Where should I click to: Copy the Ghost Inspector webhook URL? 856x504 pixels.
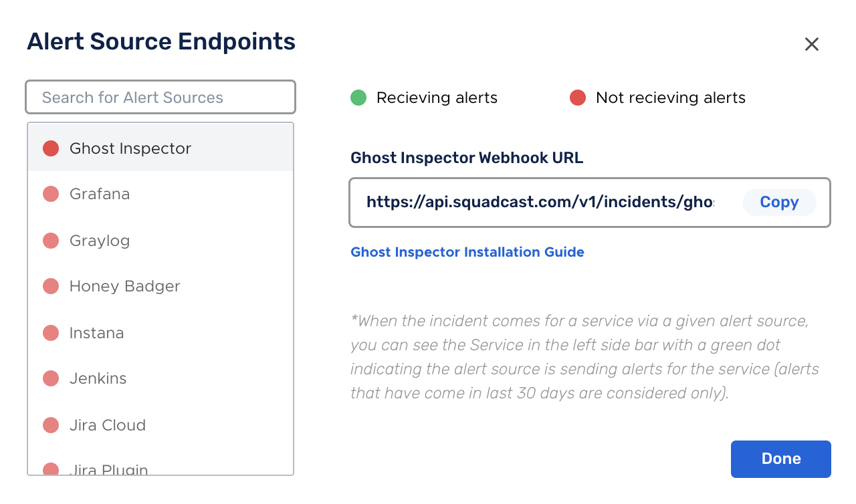(x=779, y=202)
